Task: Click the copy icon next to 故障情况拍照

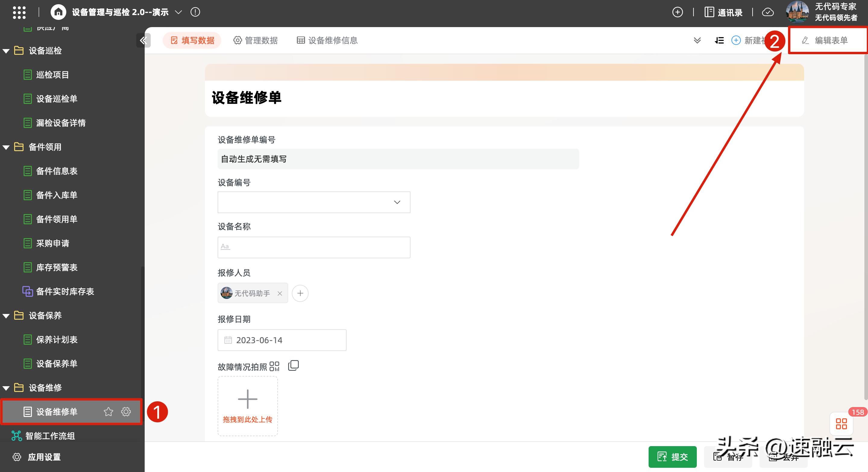Action: click(x=293, y=366)
